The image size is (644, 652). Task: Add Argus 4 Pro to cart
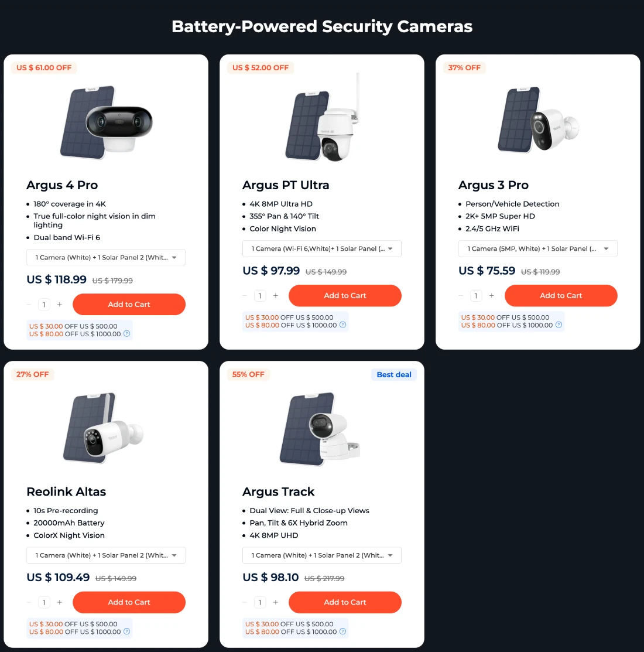[129, 305]
